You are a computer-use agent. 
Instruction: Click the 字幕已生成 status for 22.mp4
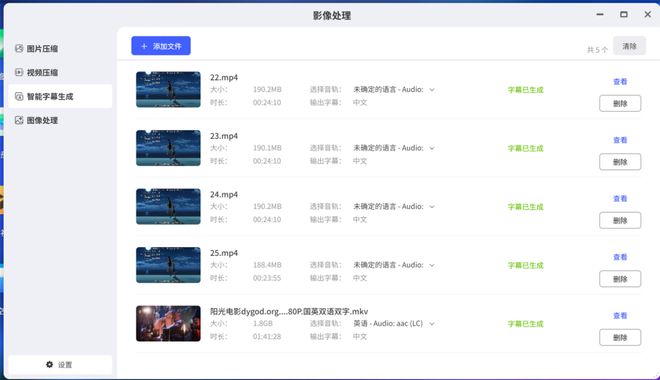pyautogui.click(x=526, y=90)
